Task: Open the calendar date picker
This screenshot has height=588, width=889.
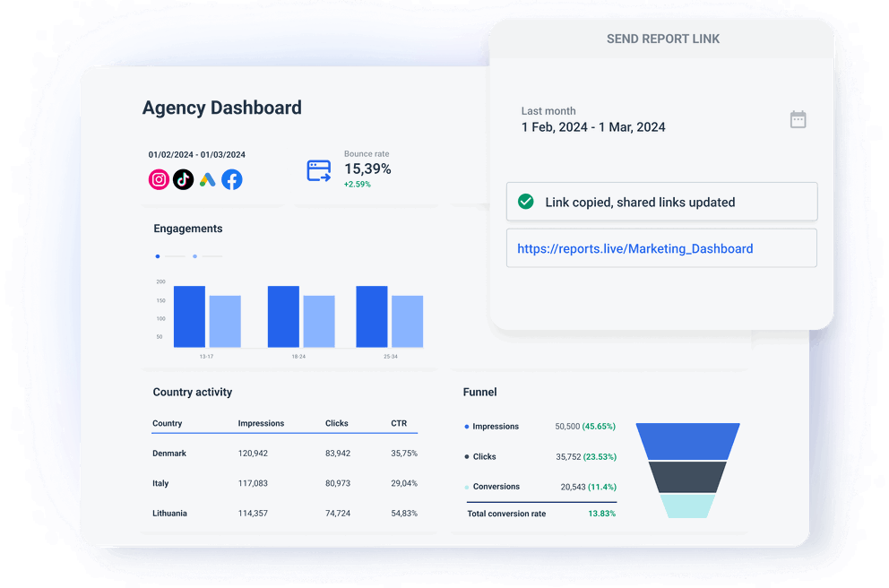Action: coord(797,118)
